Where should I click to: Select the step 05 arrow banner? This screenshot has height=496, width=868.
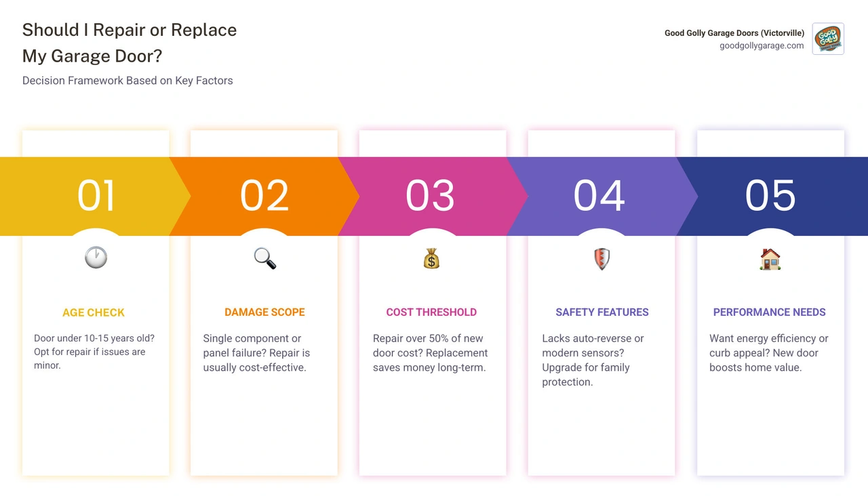click(772, 197)
